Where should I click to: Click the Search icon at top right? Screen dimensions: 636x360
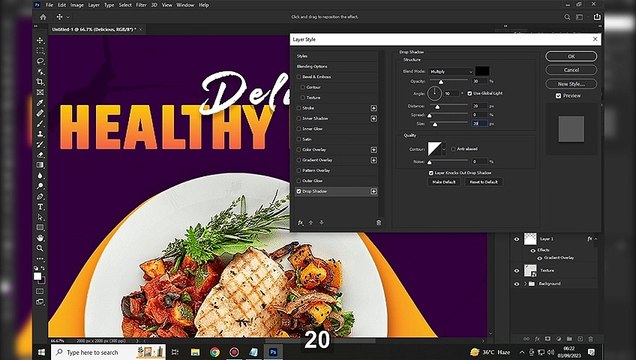coord(567,17)
